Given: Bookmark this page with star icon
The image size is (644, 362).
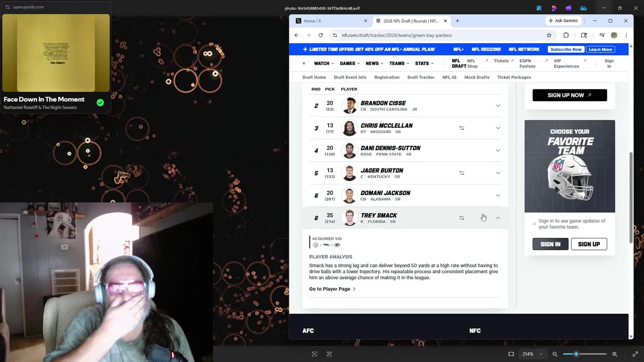Looking at the screenshot, I should [x=549, y=35].
